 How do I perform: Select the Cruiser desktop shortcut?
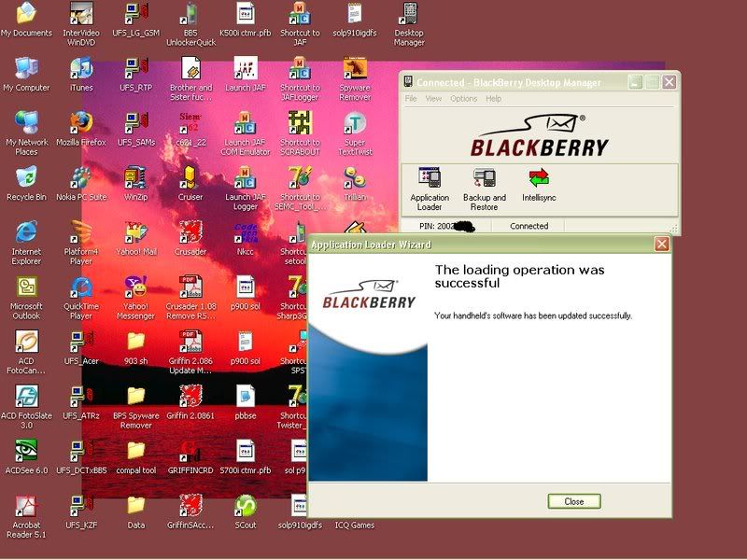(x=190, y=184)
